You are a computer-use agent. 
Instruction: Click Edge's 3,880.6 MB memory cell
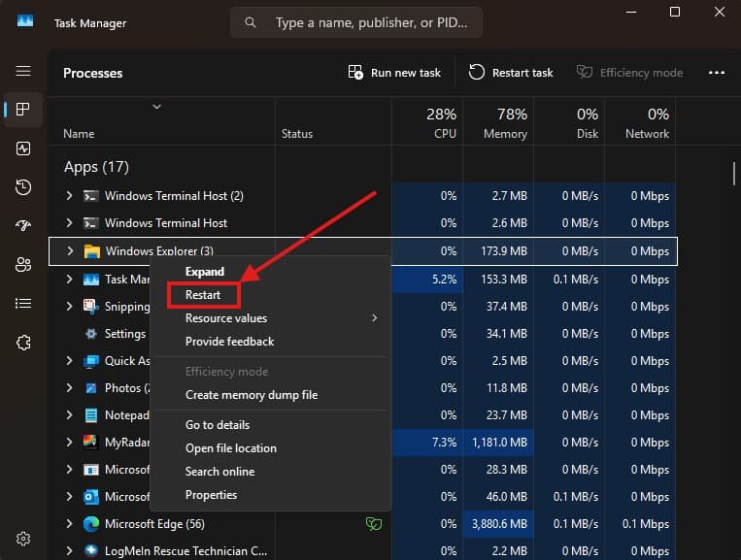[x=498, y=524]
